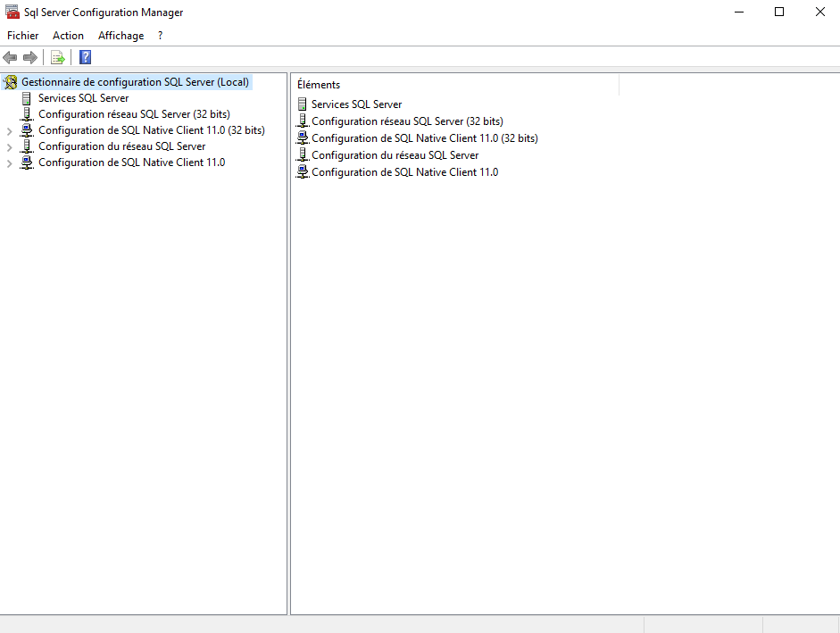
Task: Expand the Configuration du réseau SQL Server node
Action: [10, 147]
